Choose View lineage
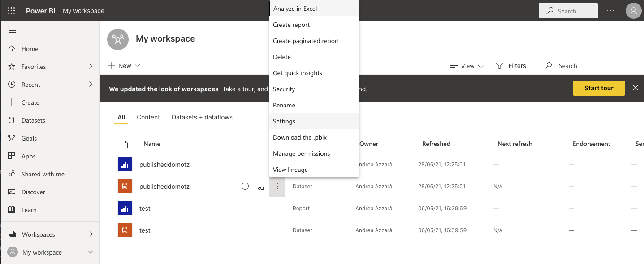Viewport: 644px width, 264px height. [314, 170]
